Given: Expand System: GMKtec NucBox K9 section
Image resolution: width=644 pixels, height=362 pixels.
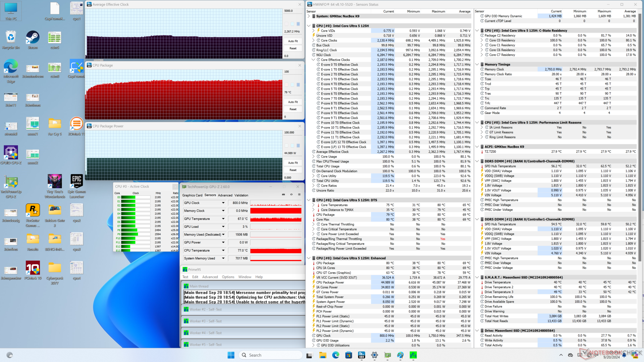Looking at the screenshot, I should click(309, 16).
